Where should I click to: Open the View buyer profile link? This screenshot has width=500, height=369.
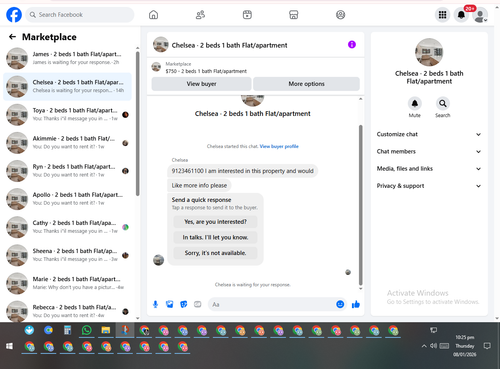coord(279,146)
